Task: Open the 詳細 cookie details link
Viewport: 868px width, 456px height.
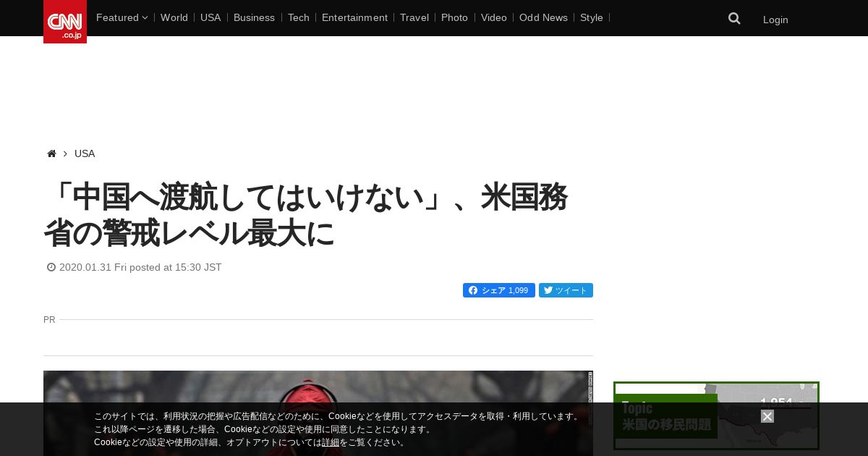Action: point(331,442)
